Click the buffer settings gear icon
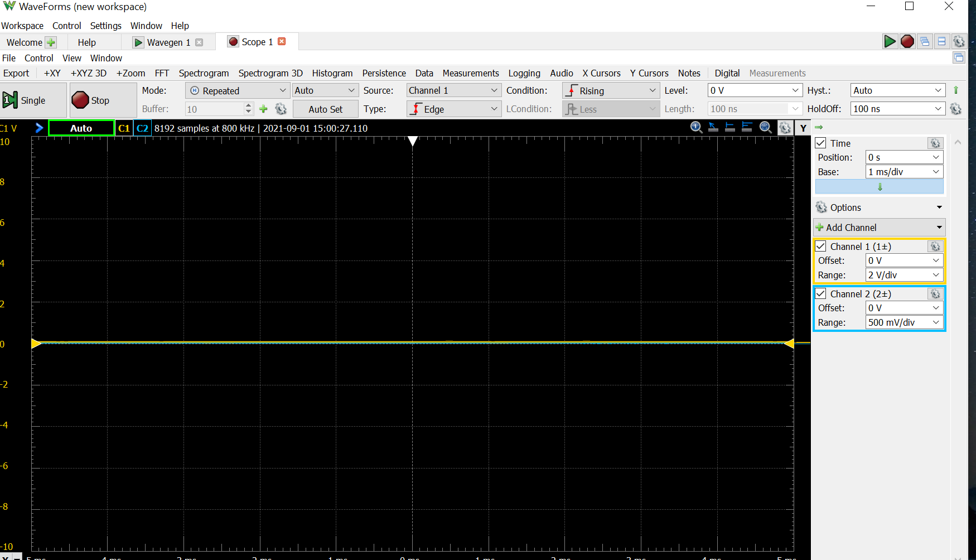The image size is (976, 560). click(x=281, y=109)
